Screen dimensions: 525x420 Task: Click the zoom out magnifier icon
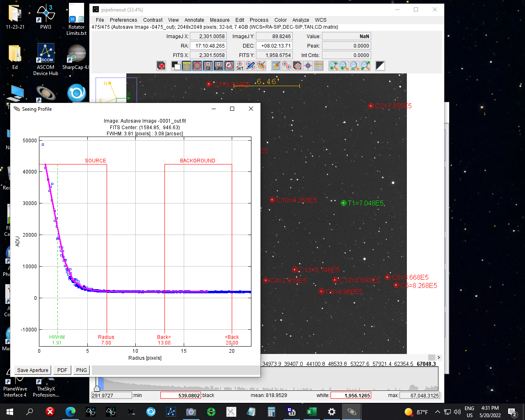click(355, 66)
